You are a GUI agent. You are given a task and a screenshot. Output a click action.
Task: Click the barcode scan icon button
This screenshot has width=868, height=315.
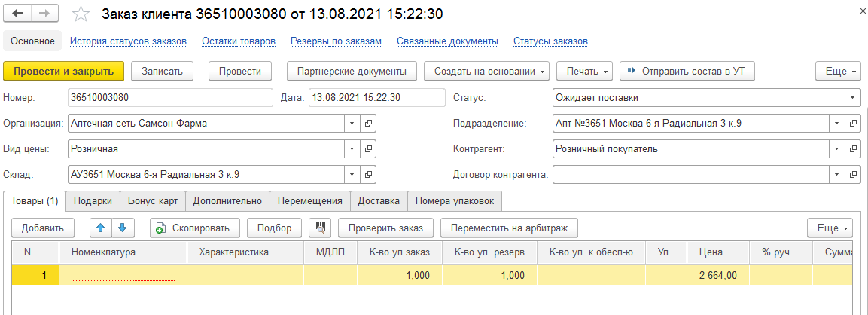[320, 228]
